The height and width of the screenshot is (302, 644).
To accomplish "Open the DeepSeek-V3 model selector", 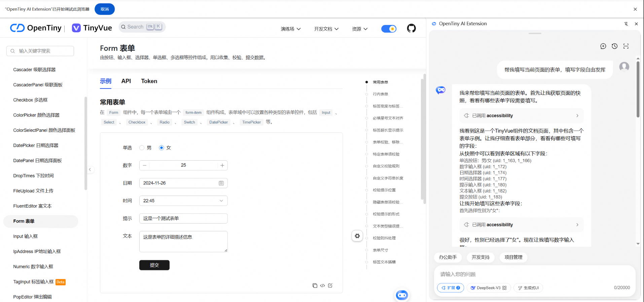I will [489, 288].
